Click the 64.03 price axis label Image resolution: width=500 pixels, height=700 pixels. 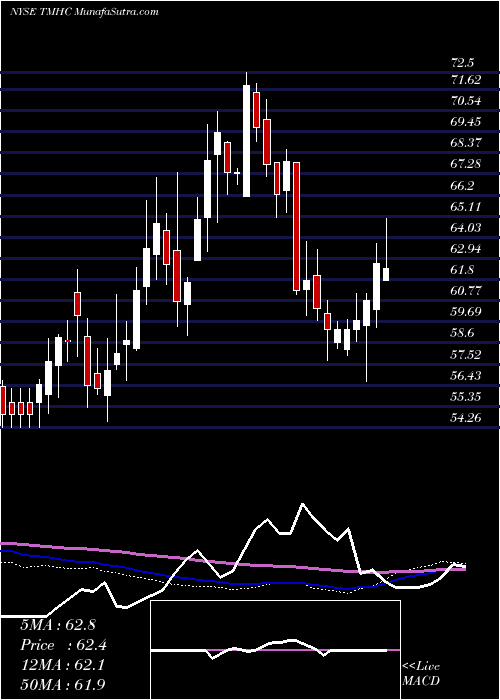pos(466,228)
